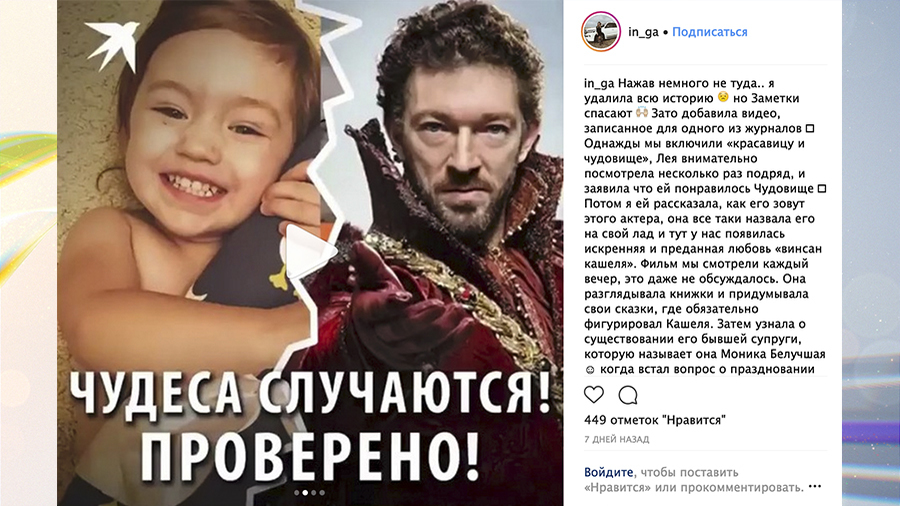This screenshot has height=506, width=900.
Task: Jump to third carousel slide dot
Action: click(314, 493)
